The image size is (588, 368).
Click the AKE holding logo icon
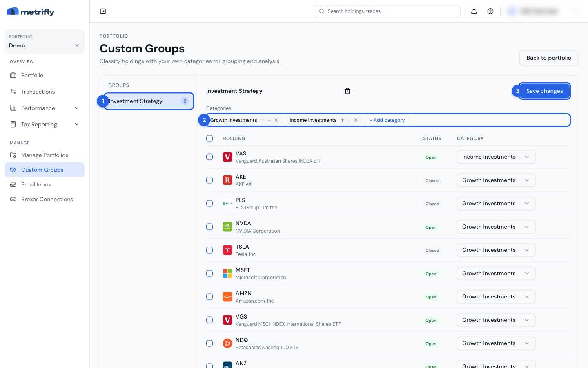[227, 180]
